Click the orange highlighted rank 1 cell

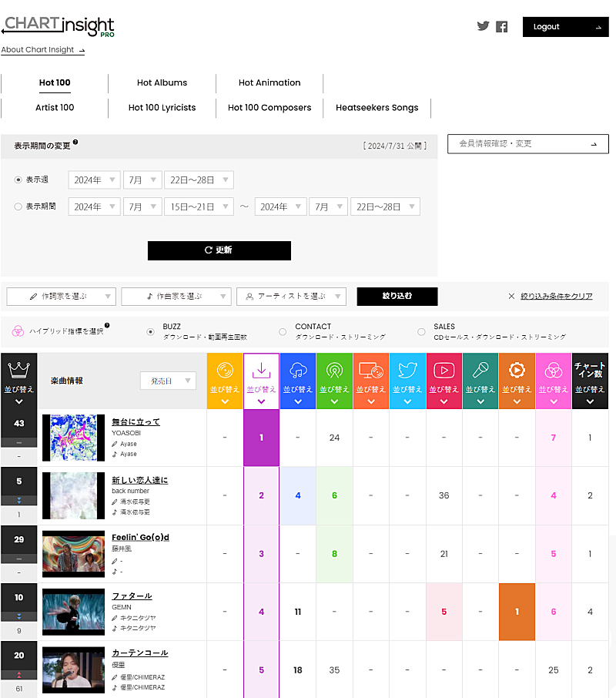point(517,612)
